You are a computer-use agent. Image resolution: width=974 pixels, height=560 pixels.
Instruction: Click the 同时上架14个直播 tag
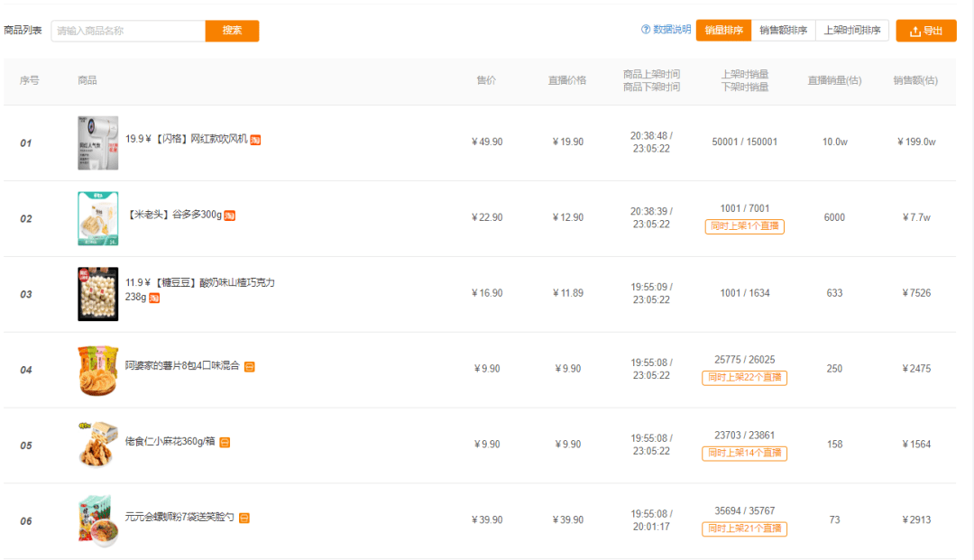744,454
